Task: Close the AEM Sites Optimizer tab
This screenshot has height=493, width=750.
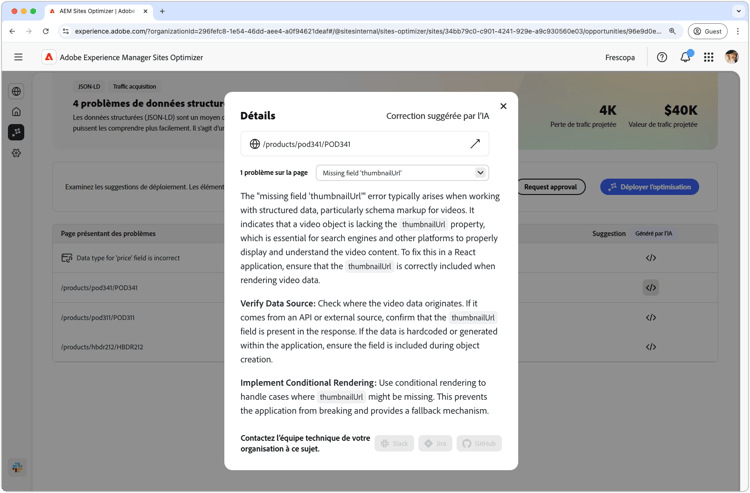Action: [x=145, y=11]
